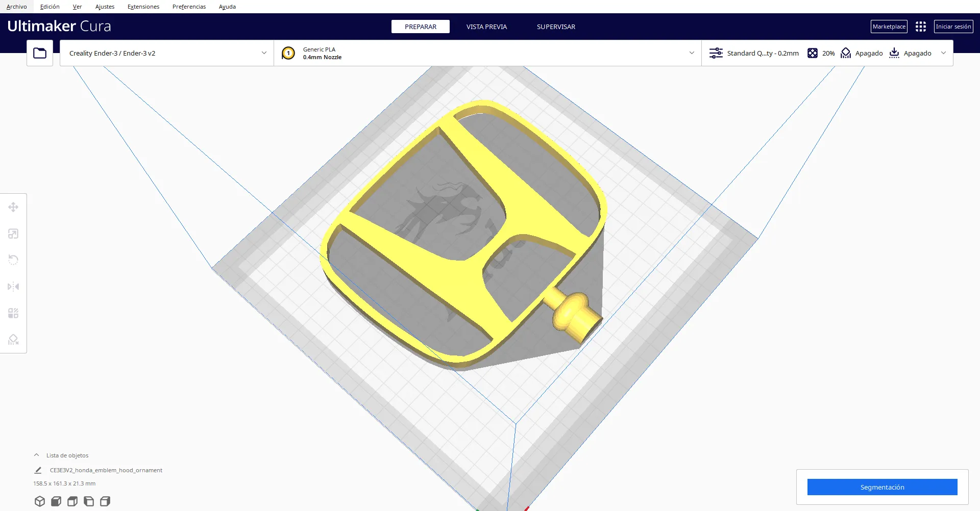Open the file folder icon
Viewport: 980px width, 511px height.
pos(40,53)
